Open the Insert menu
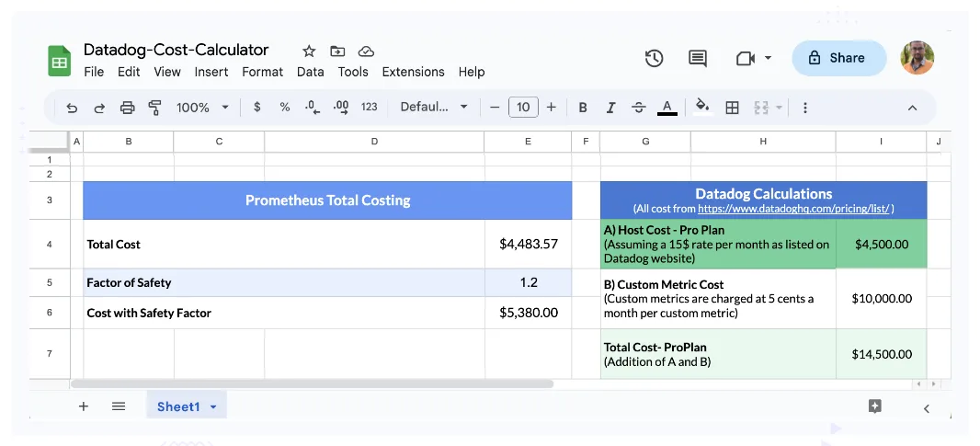Image resolution: width=980 pixels, height=446 pixels. coord(211,72)
